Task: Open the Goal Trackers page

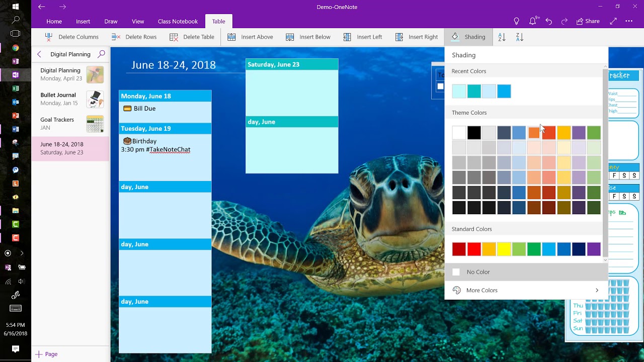Action: [70, 124]
